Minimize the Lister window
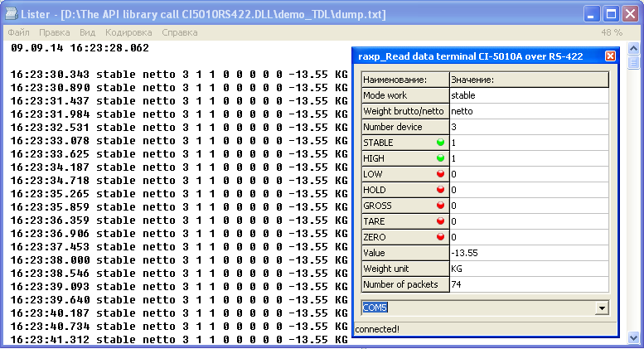The height and width of the screenshot is (349, 644). point(591,14)
